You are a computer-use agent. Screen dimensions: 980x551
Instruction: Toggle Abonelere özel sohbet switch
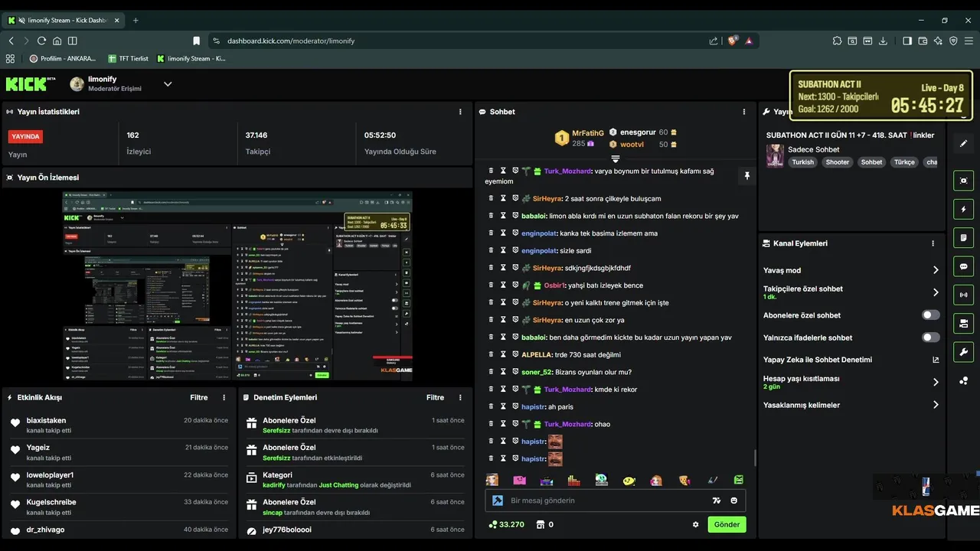coord(930,315)
